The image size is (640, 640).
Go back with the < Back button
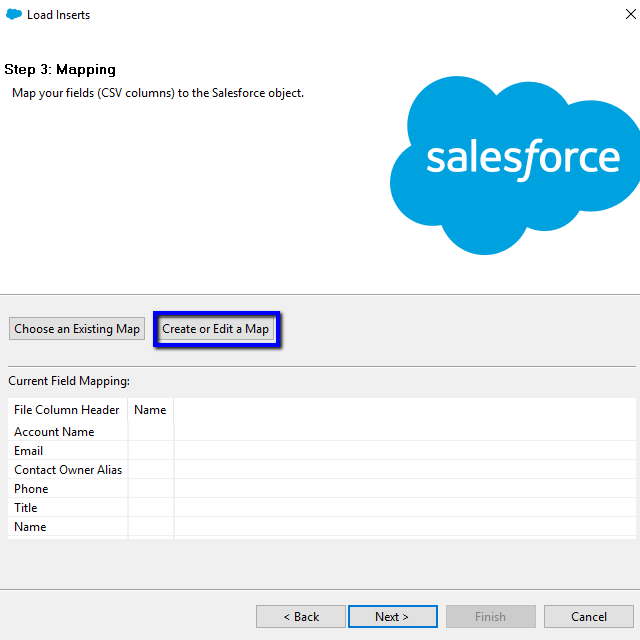[301, 617]
